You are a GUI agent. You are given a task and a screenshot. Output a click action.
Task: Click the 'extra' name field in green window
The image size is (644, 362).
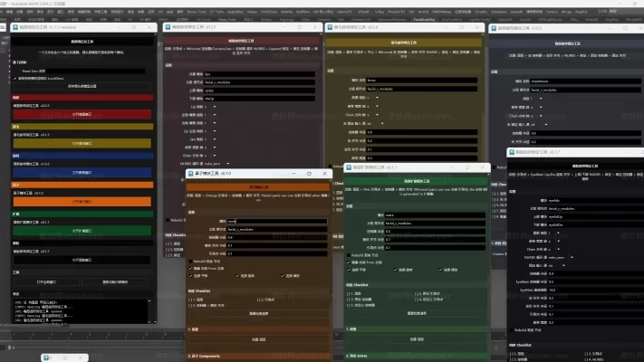point(435,215)
